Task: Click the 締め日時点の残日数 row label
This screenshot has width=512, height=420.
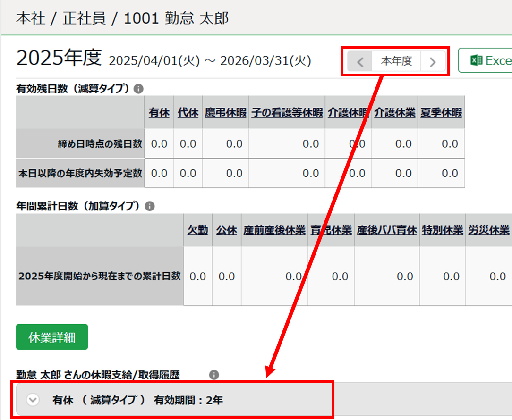Action: (x=100, y=144)
